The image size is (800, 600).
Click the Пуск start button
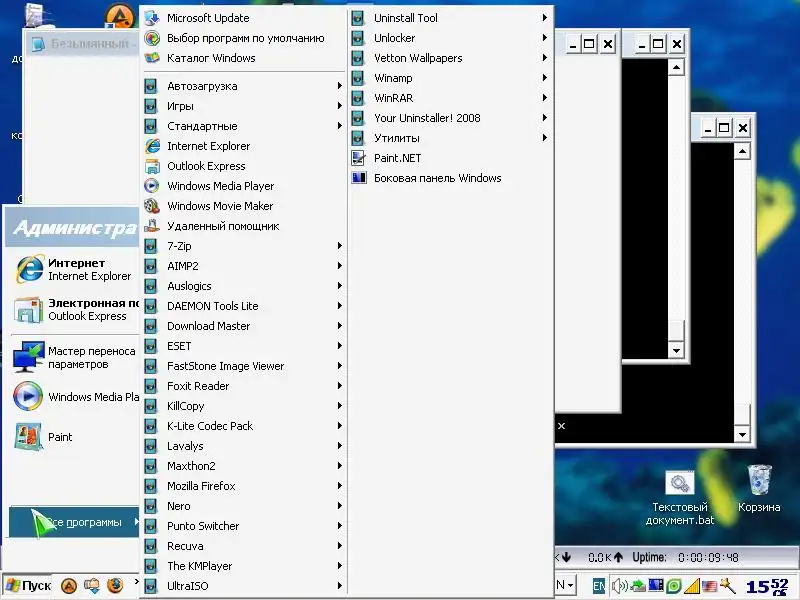(28, 586)
